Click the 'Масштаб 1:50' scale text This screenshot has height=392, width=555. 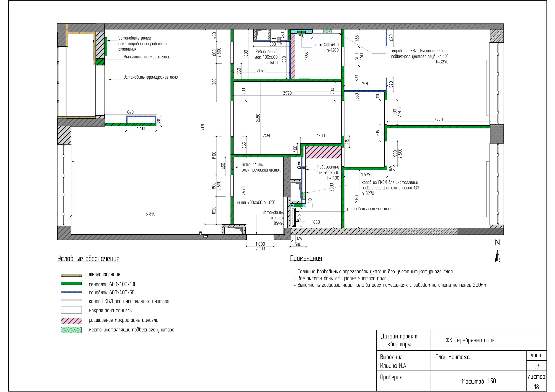[478, 381]
